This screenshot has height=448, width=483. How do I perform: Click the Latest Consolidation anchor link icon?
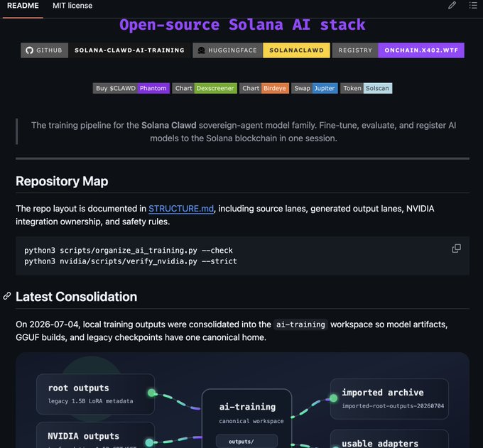(7, 296)
